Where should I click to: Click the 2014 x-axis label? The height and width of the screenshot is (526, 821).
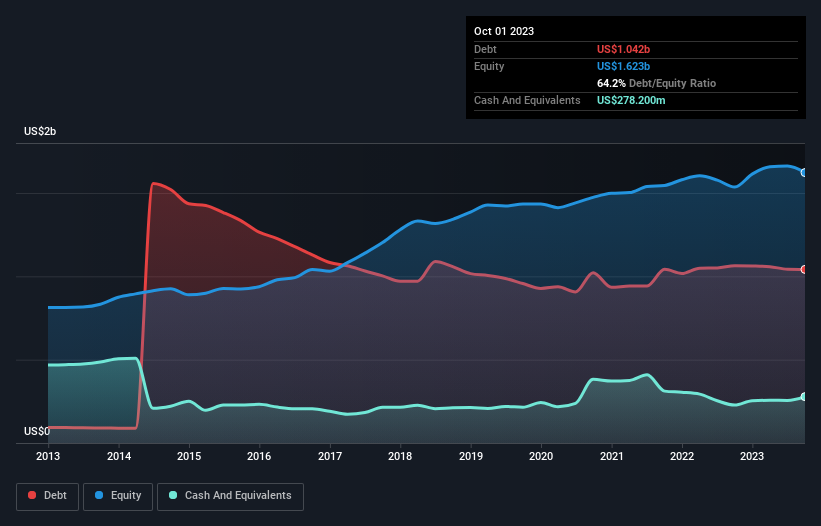(119, 456)
